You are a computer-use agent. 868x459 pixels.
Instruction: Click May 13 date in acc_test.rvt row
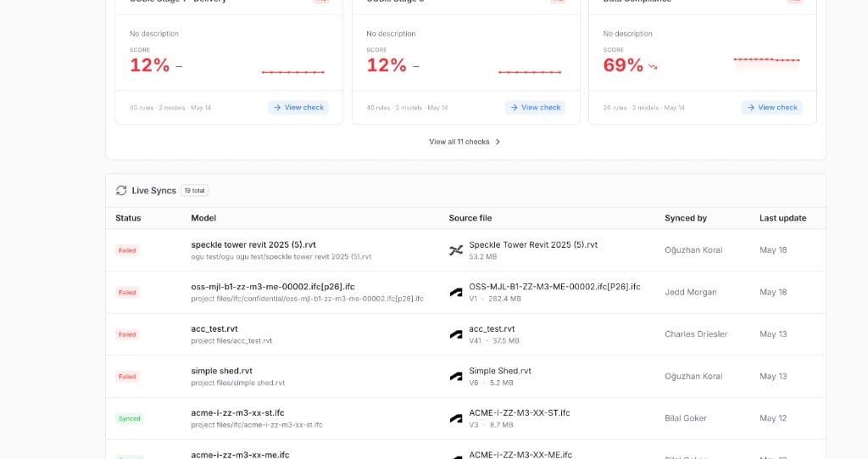[x=773, y=334]
